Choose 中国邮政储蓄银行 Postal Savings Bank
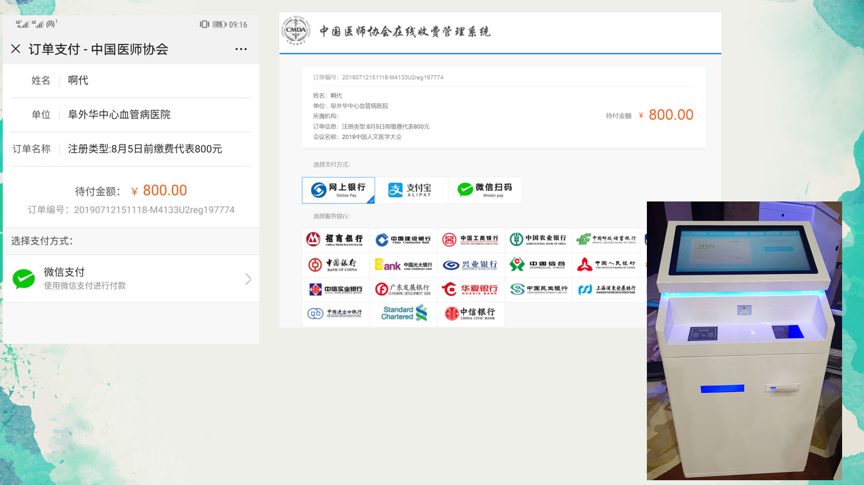 606,239
